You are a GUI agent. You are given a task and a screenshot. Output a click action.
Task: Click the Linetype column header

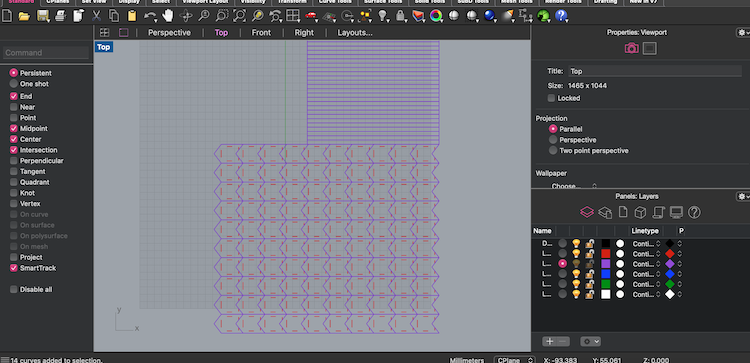[x=645, y=231]
